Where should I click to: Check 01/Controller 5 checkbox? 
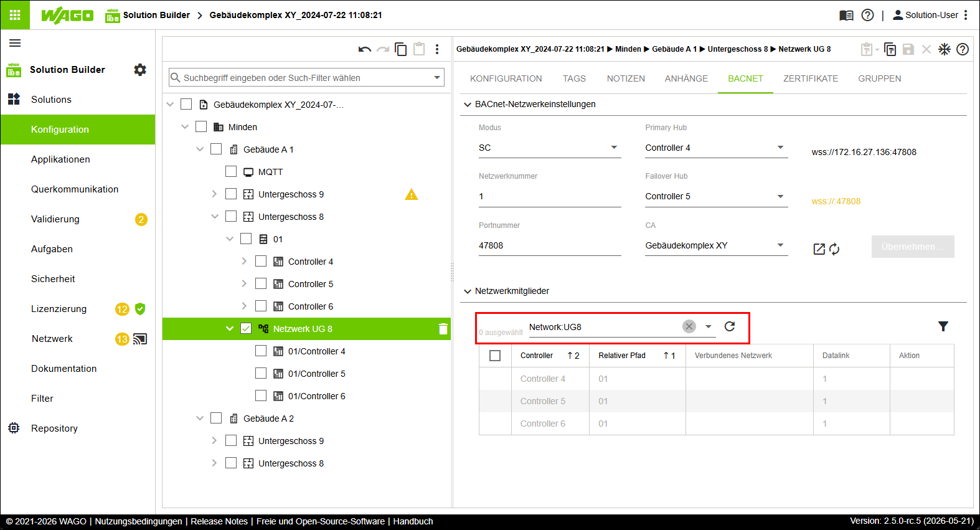[x=261, y=373]
